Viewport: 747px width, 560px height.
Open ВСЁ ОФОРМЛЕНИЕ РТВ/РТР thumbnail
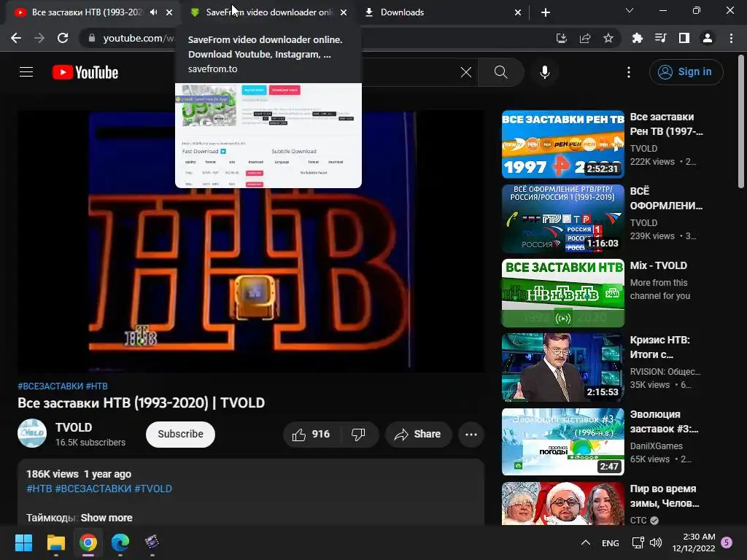[x=562, y=219]
